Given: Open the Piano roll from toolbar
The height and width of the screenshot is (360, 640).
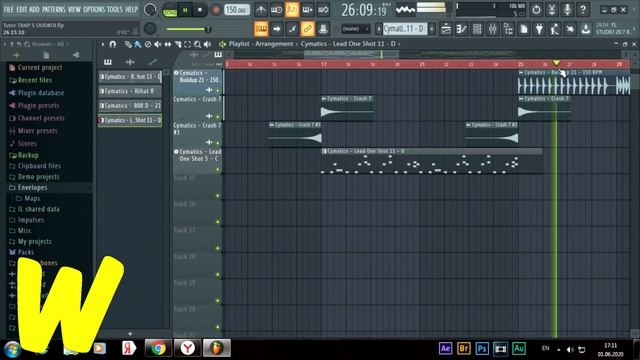Looking at the screenshot, I should point(461,29).
